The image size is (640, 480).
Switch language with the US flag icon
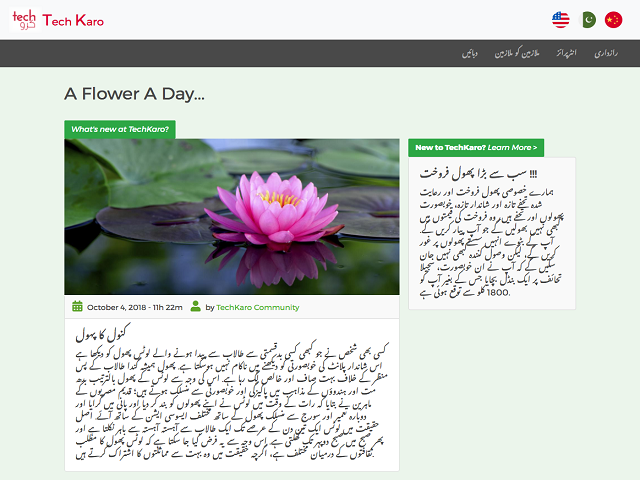560,20
